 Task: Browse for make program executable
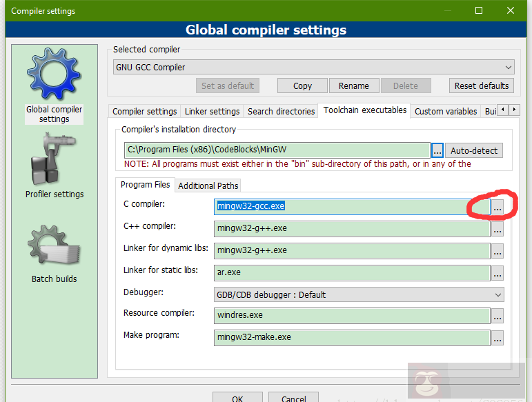(x=497, y=338)
